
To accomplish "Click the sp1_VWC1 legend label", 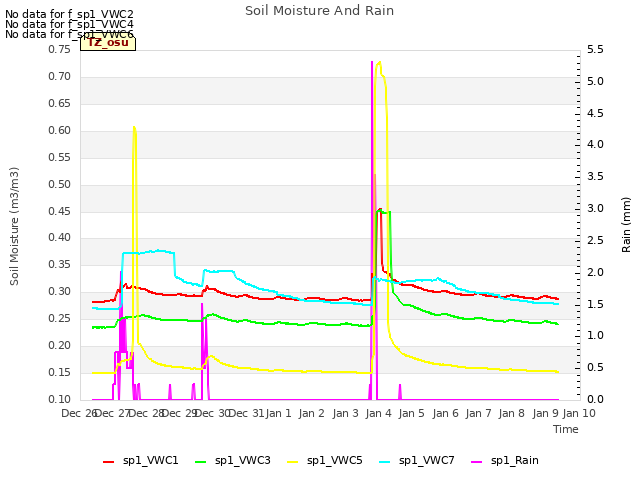I will click(x=151, y=460).
